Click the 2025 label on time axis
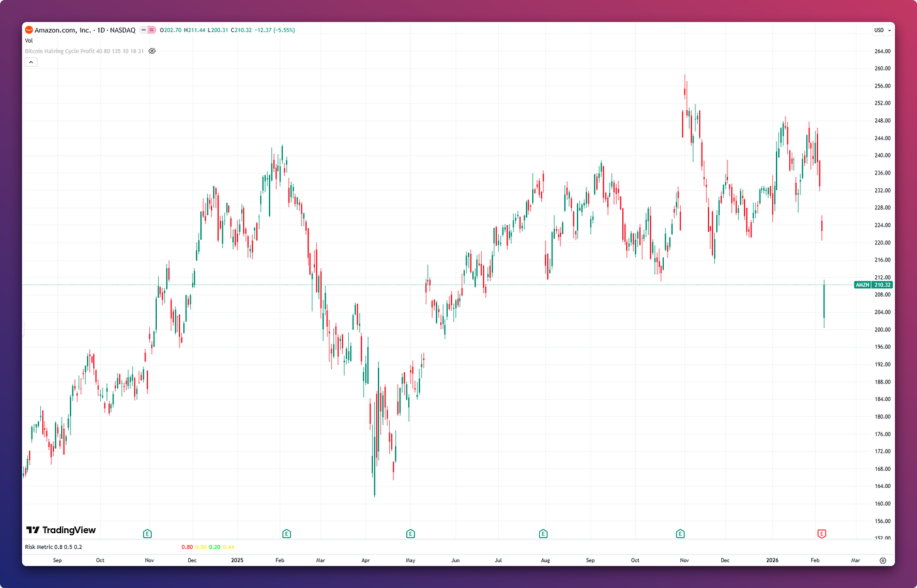This screenshot has height=588, width=917. (x=237, y=560)
